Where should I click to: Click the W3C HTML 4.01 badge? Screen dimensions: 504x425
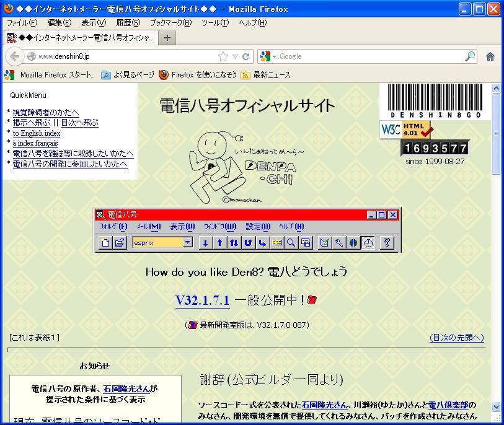[x=406, y=129]
